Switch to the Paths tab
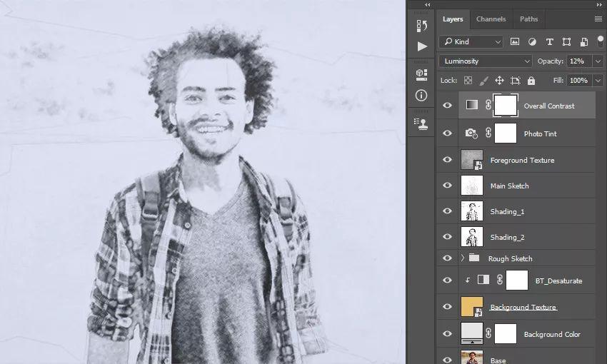 tap(528, 19)
